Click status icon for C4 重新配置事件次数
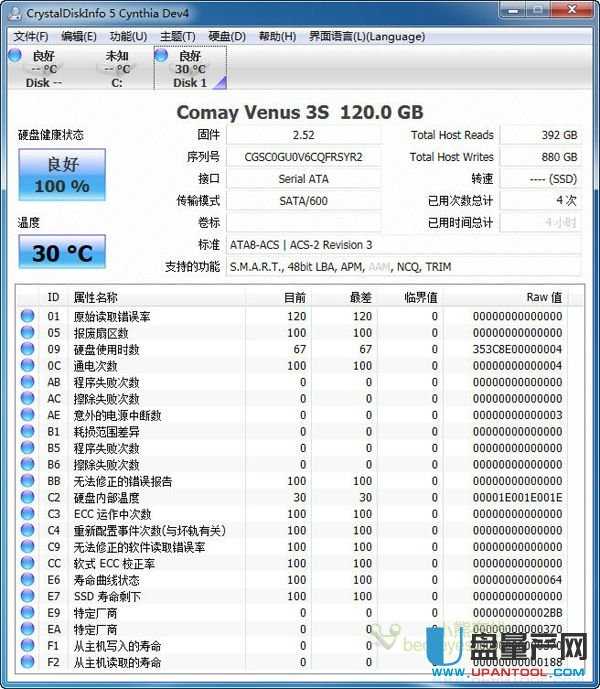The height and width of the screenshot is (689, 600). 27,530
